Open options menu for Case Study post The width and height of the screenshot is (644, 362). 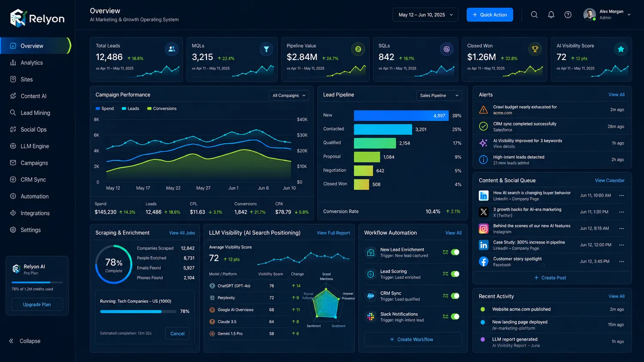click(621, 245)
